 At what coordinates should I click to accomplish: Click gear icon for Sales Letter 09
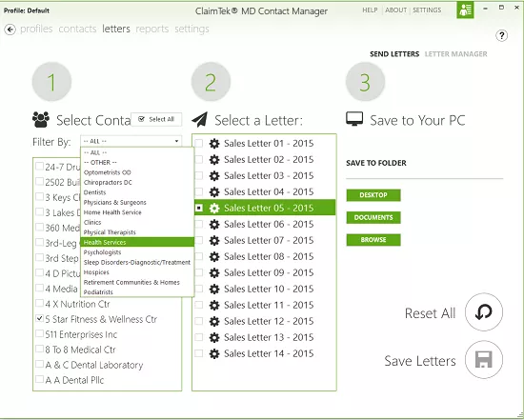[x=214, y=272]
